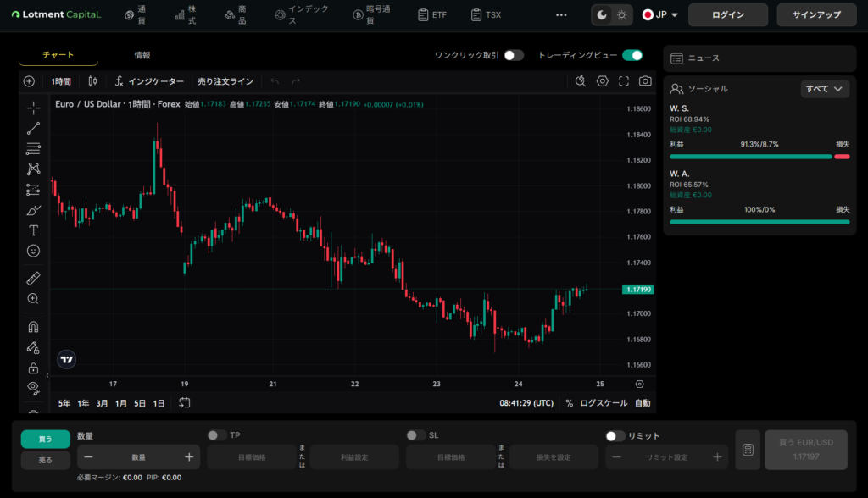Screen dimensions: 868x498
Task: Select the 売る sell button
Action: (46, 461)
